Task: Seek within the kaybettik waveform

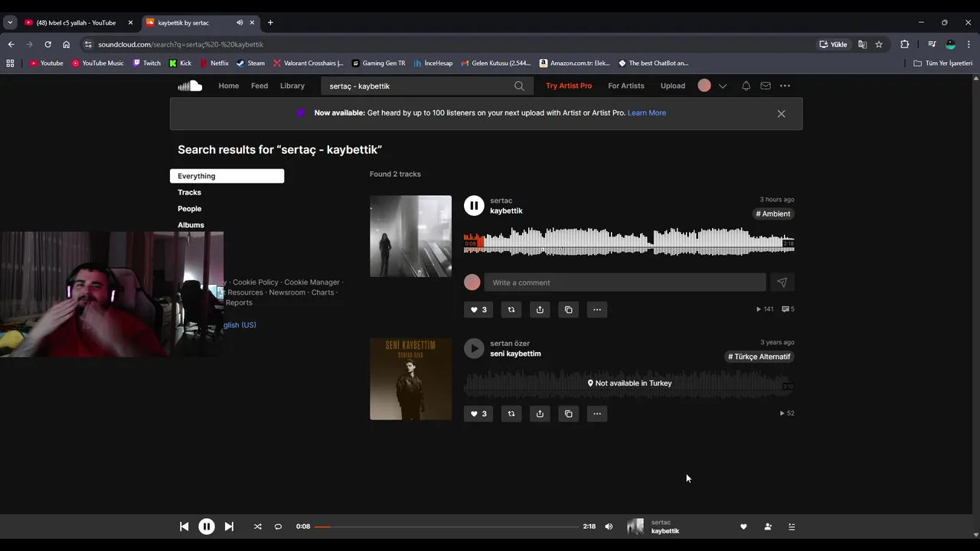Action: [629, 241]
